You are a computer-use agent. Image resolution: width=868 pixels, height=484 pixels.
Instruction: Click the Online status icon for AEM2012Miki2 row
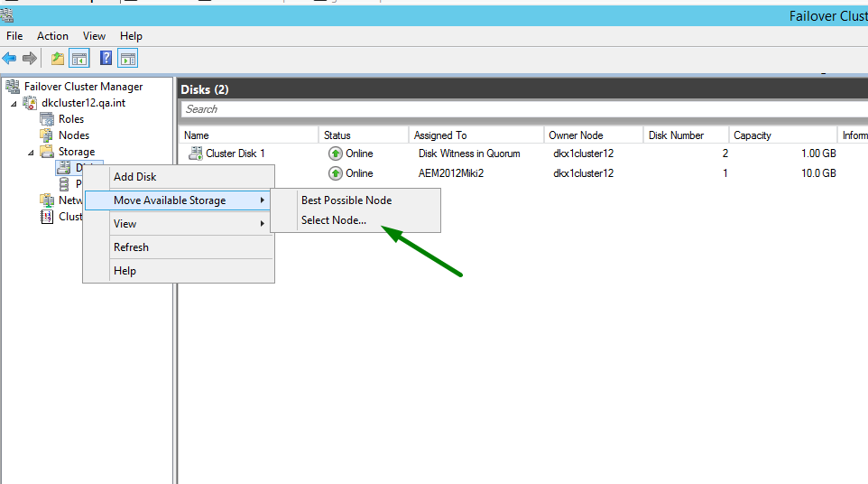point(336,173)
